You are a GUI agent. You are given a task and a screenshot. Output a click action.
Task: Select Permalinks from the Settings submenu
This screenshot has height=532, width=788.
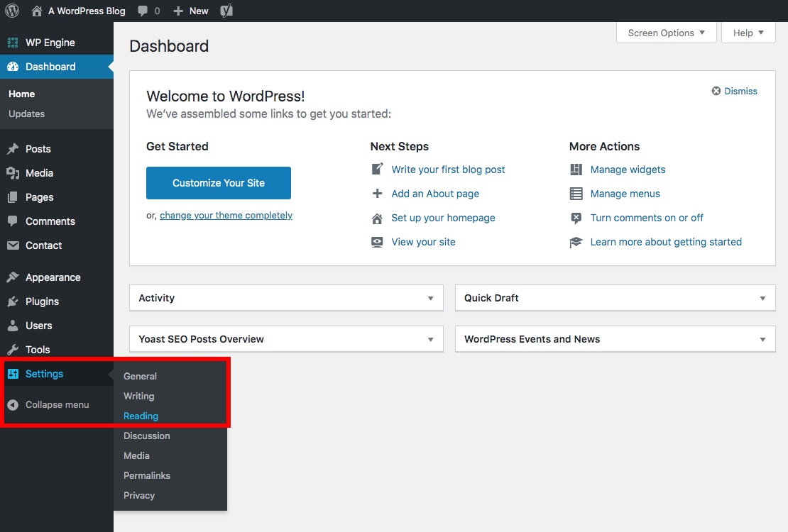[x=147, y=475]
